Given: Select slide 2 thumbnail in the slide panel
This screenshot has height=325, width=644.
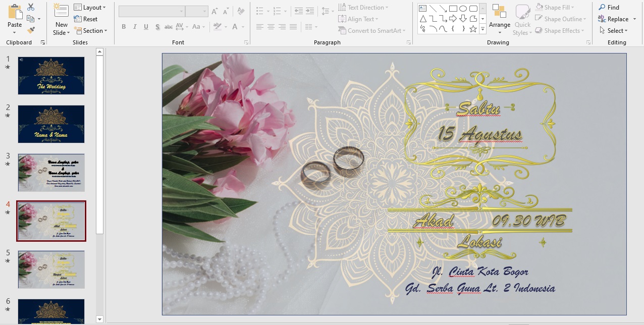Looking at the screenshot, I should tap(50, 124).
